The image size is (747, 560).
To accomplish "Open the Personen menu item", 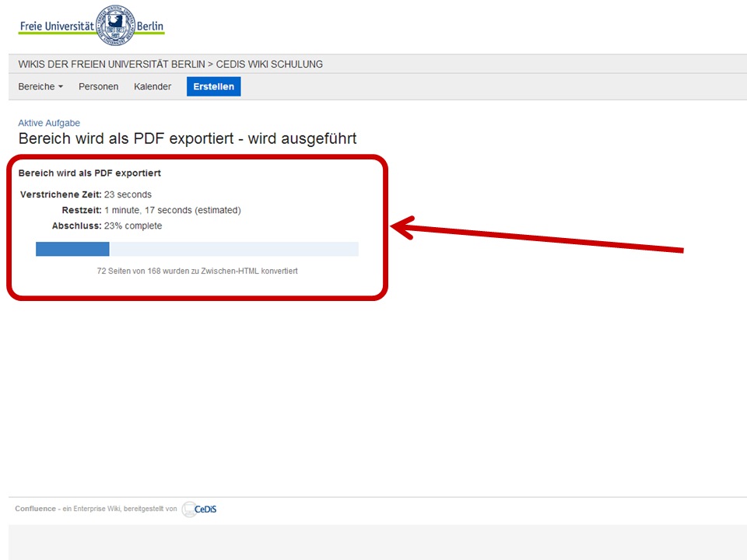I will coord(99,86).
